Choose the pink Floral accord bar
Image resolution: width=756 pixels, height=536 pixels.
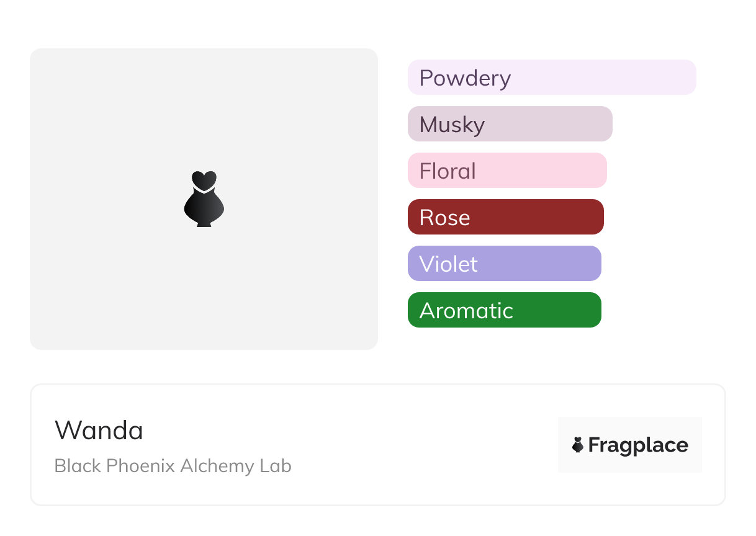click(507, 171)
